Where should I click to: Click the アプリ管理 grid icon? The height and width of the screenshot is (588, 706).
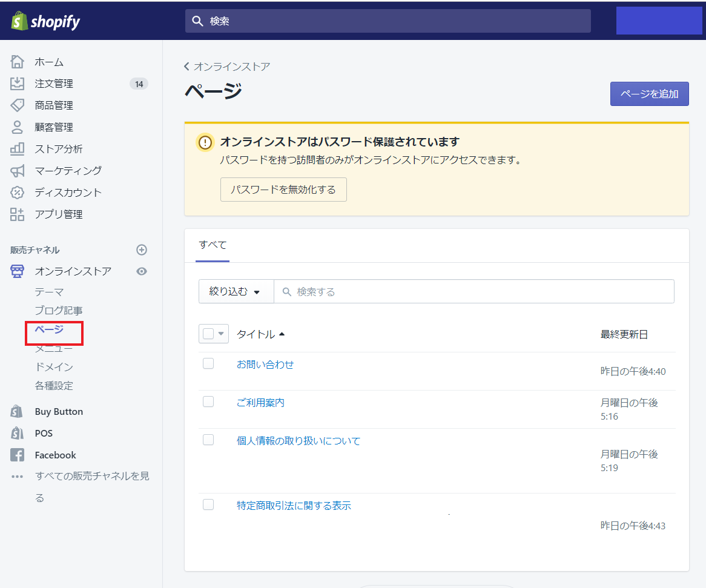[x=17, y=214]
